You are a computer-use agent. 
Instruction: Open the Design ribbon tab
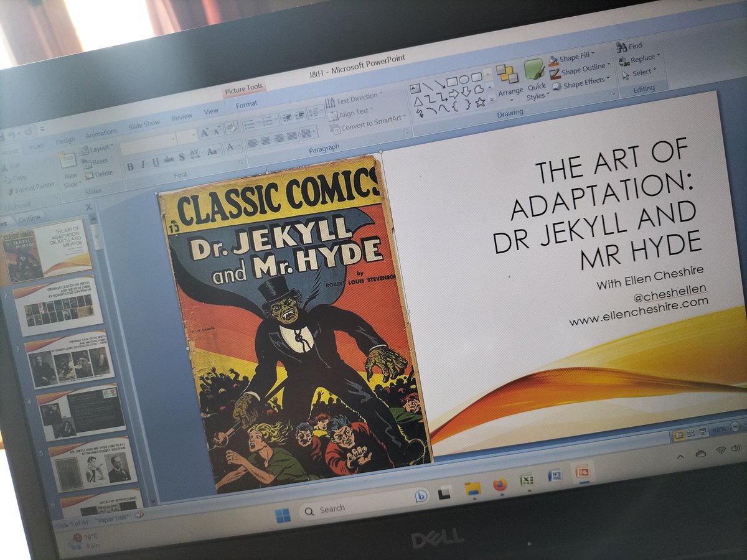[x=65, y=140]
